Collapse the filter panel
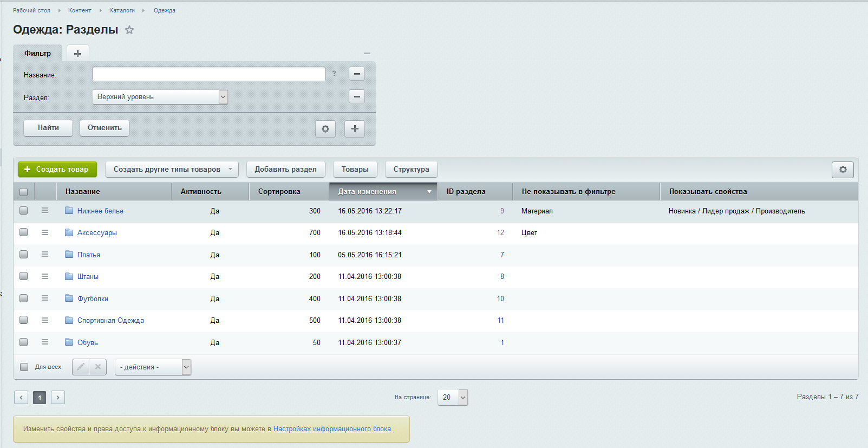 click(367, 53)
